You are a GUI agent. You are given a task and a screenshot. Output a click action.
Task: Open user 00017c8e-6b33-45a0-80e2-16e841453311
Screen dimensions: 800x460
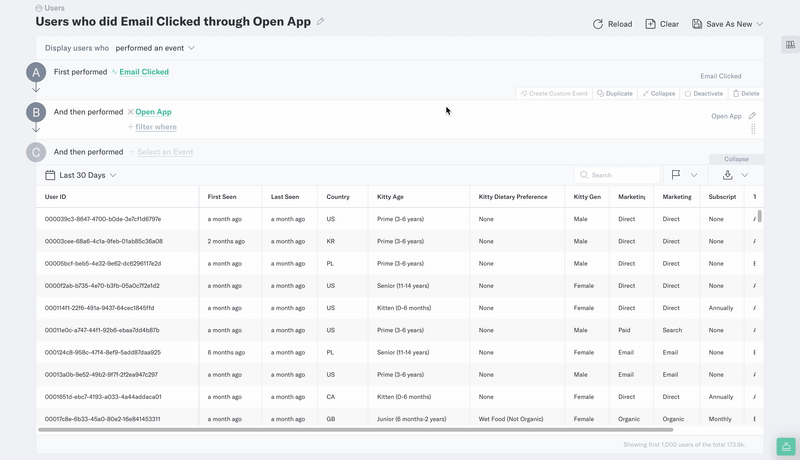[x=103, y=419]
